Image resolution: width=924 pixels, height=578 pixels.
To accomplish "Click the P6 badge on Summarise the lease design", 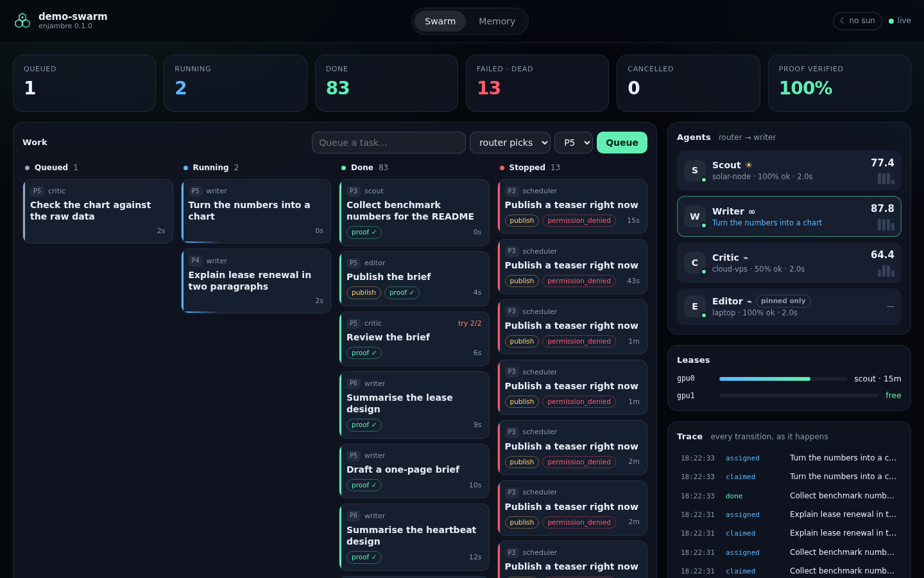I will (354, 383).
